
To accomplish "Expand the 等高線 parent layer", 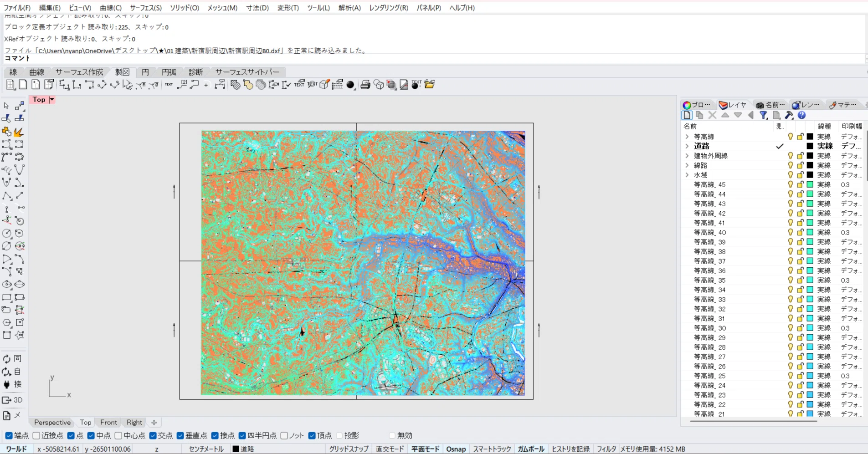I will coord(687,136).
